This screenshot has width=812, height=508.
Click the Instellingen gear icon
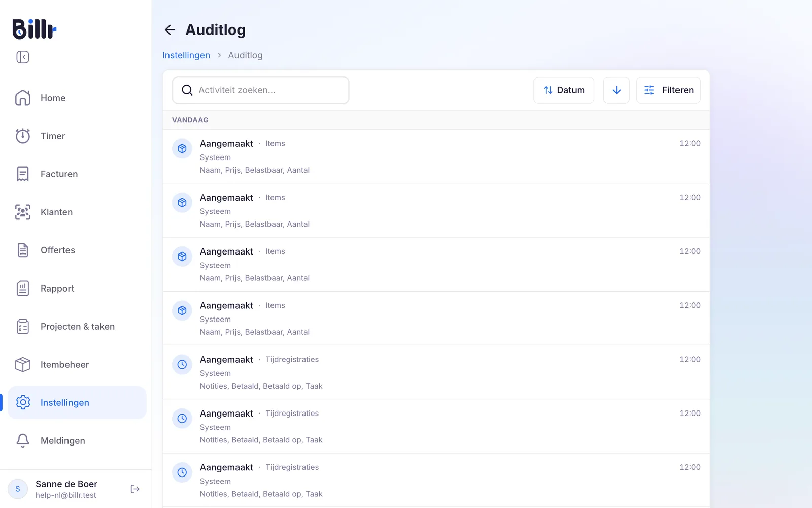click(23, 403)
